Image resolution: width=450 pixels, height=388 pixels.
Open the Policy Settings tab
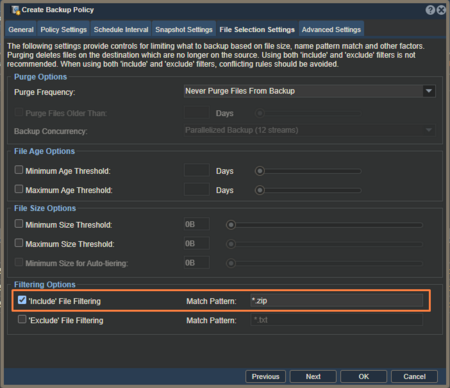(64, 29)
